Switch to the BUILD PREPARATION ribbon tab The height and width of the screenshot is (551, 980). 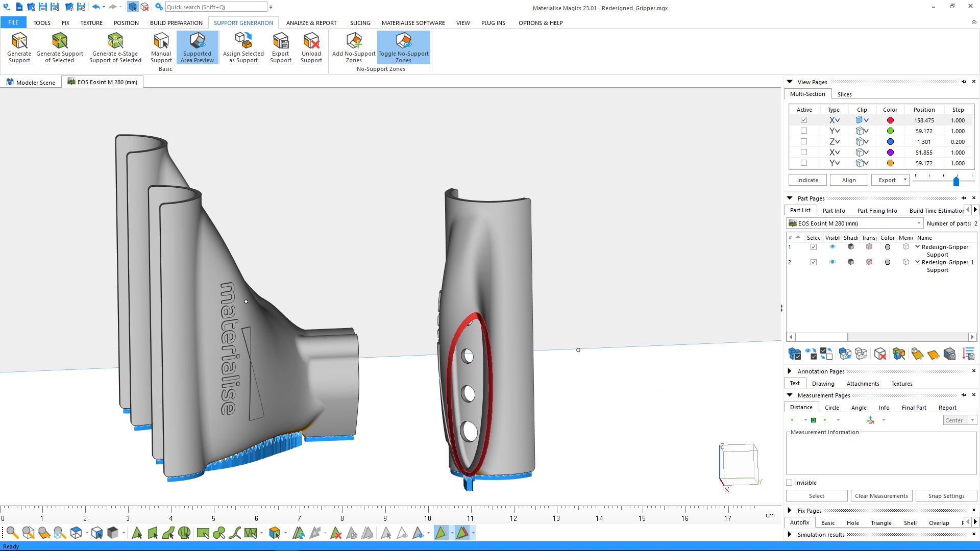click(x=176, y=22)
